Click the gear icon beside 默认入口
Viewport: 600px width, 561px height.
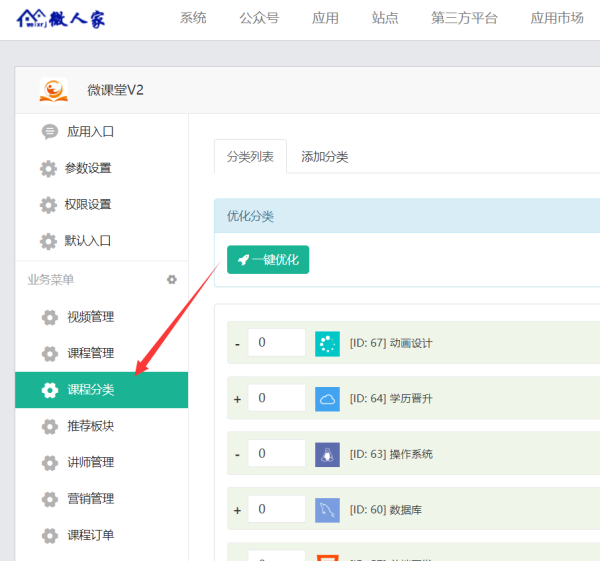click(48, 241)
